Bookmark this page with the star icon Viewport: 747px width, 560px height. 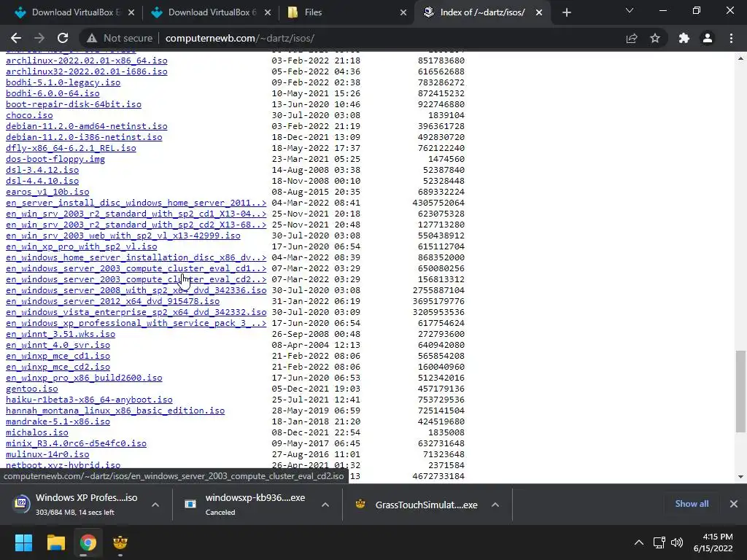pos(655,38)
